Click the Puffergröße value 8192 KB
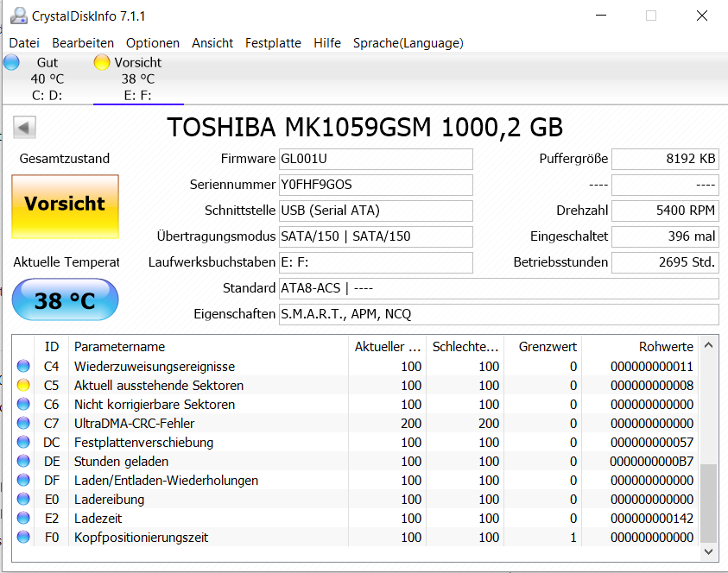The width and height of the screenshot is (728, 573). coord(665,159)
